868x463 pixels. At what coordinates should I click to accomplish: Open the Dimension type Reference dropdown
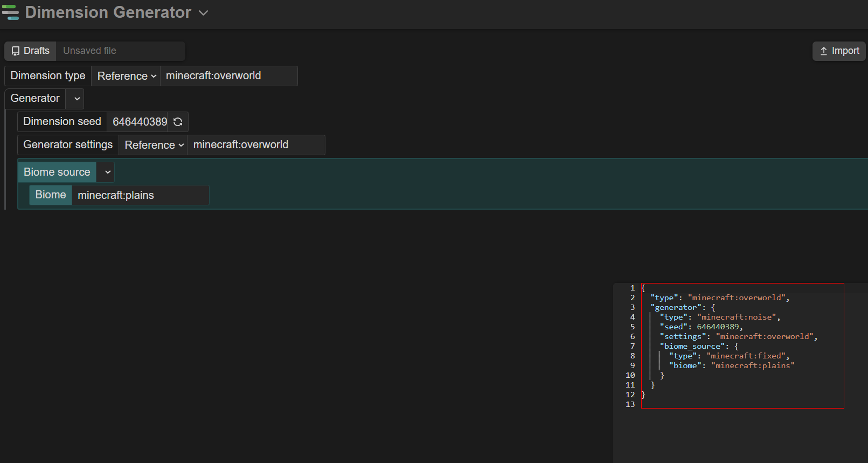[127, 76]
